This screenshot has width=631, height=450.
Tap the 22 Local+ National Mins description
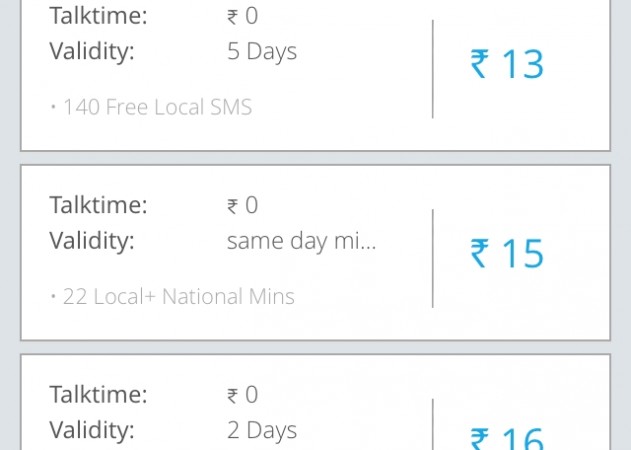click(173, 296)
